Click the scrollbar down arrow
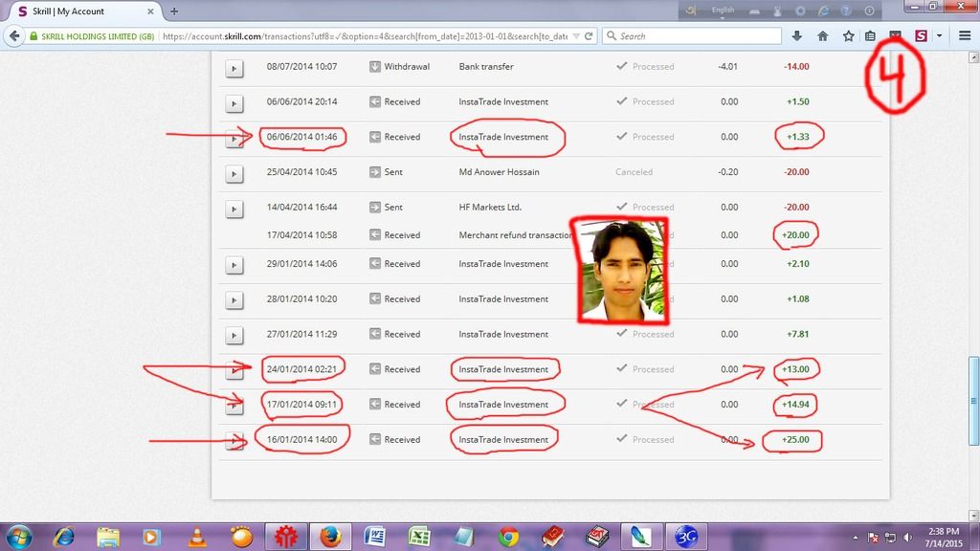The height and width of the screenshot is (551, 980). tap(973, 515)
